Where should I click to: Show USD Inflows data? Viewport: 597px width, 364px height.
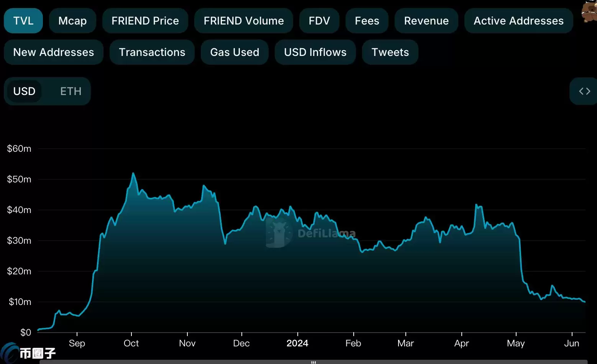315,52
